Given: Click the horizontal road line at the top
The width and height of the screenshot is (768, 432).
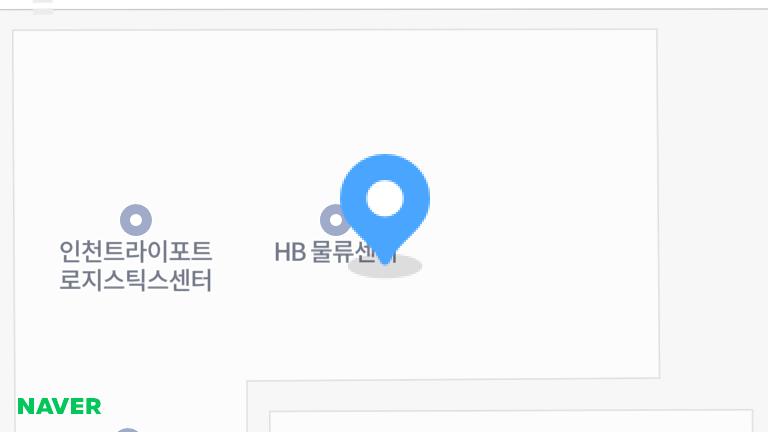Looking at the screenshot, I should coord(384,9).
